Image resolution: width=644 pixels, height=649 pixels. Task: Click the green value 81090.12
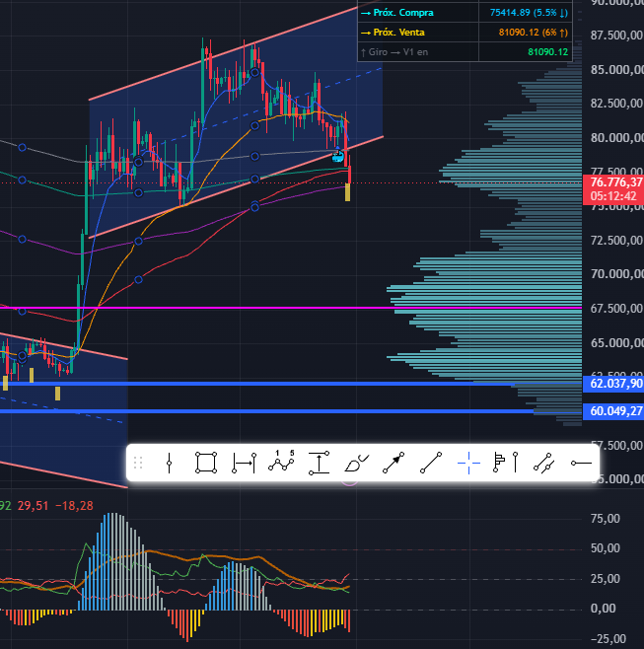(x=547, y=52)
